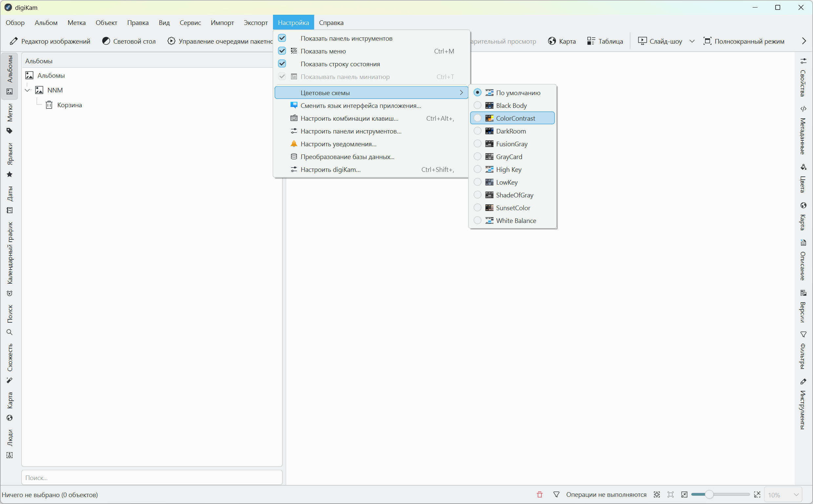The image size is (813, 504).
Task: Start the Slideshow (Слайд-шоу) icon
Action: pos(642,41)
